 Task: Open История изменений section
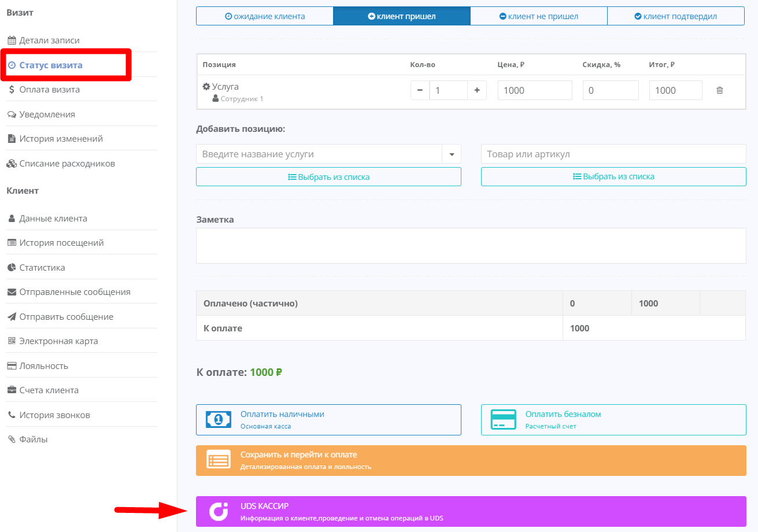click(x=61, y=139)
